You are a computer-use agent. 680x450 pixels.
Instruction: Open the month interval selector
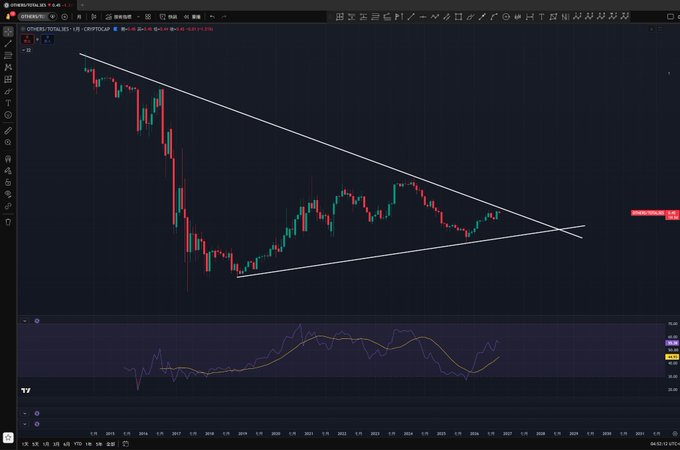pyautogui.click(x=79, y=16)
